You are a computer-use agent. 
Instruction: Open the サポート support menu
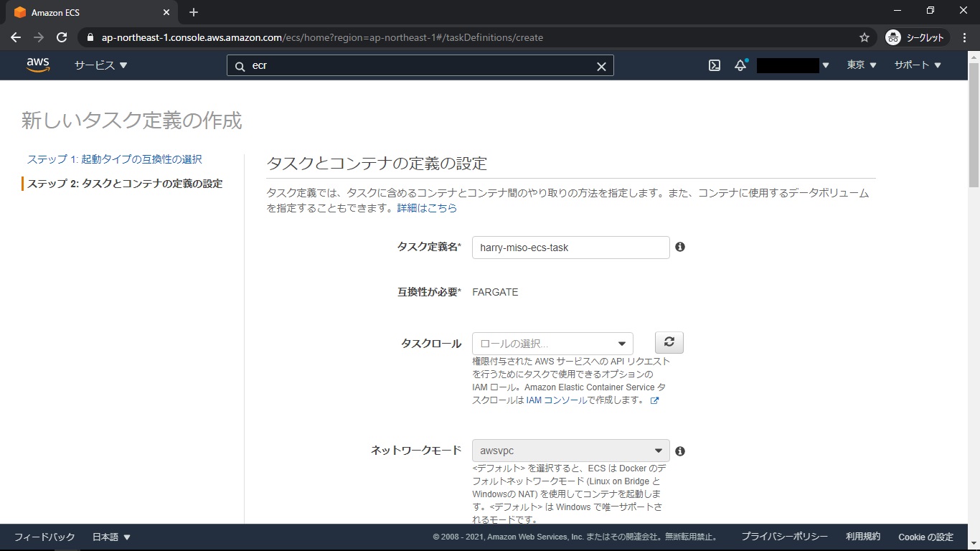(917, 65)
